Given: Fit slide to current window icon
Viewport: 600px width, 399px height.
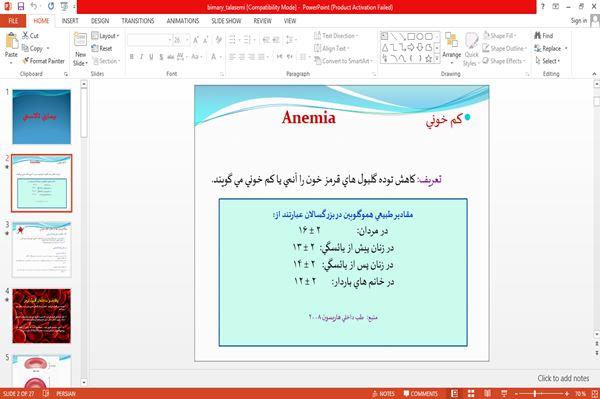Looking at the screenshot, I should tap(595, 394).
